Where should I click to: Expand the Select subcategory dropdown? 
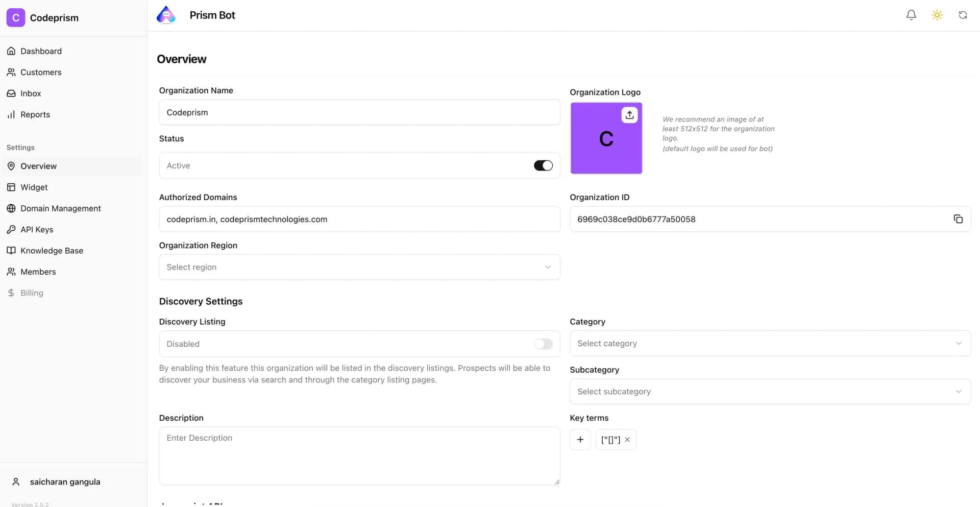point(770,391)
